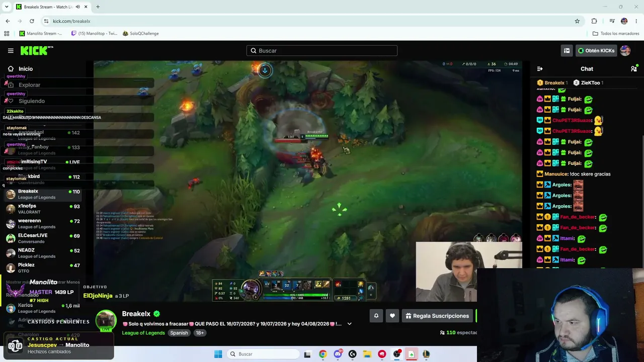Click Breakelx top gifter badge in chat
The image size is (644, 362).
[552, 83]
